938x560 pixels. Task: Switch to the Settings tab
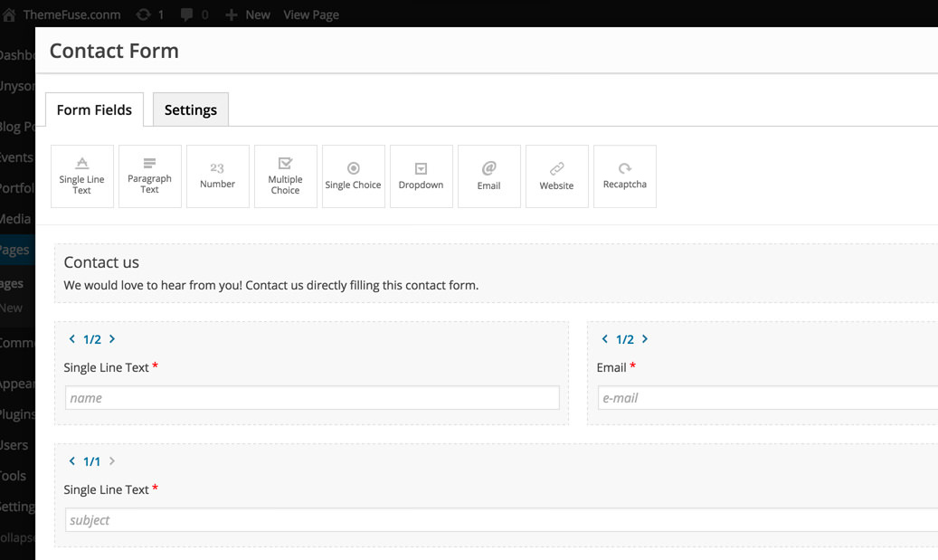click(191, 109)
